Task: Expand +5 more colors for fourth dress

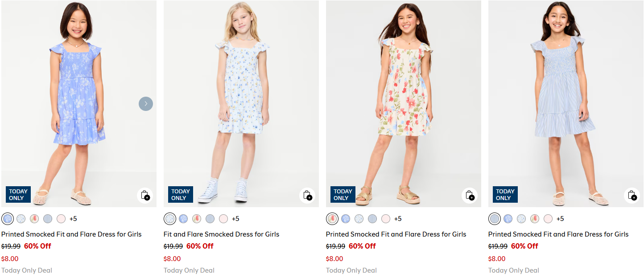Action: click(560, 219)
